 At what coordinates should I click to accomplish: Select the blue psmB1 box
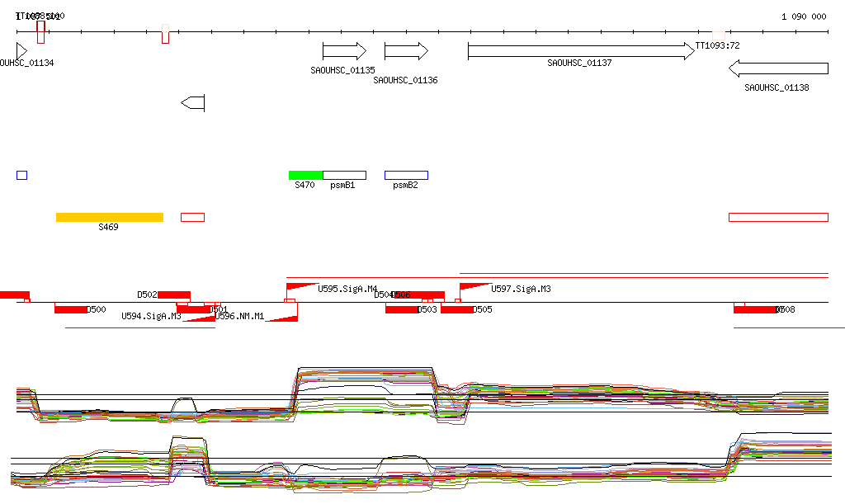click(x=344, y=175)
